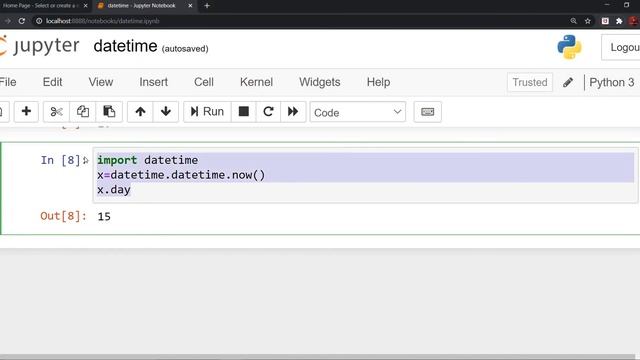Screen dimensions: 640x360
Task: Click the Out[8] output prompt
Action: click(x=63, y=216)
